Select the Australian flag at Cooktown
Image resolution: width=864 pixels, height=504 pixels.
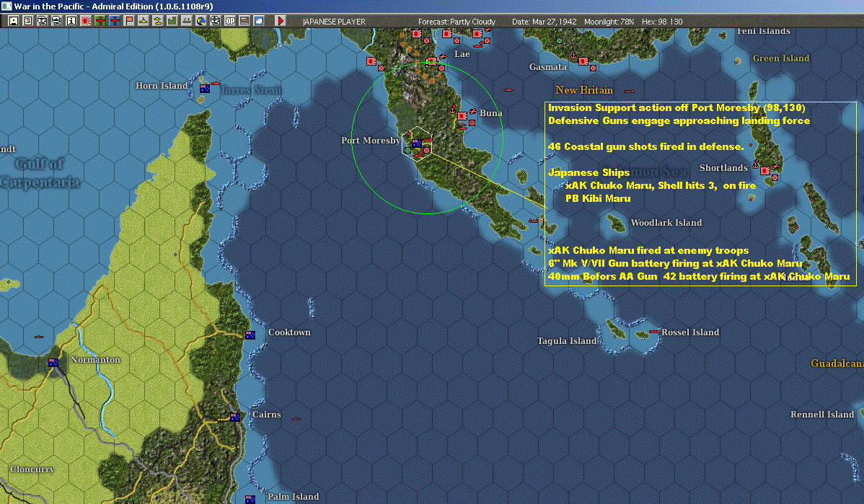coord(250,335)
